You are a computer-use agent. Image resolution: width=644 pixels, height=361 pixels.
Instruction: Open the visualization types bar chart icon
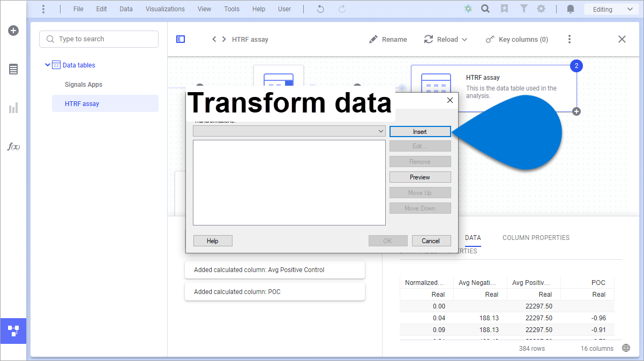[x=13, y=108]
